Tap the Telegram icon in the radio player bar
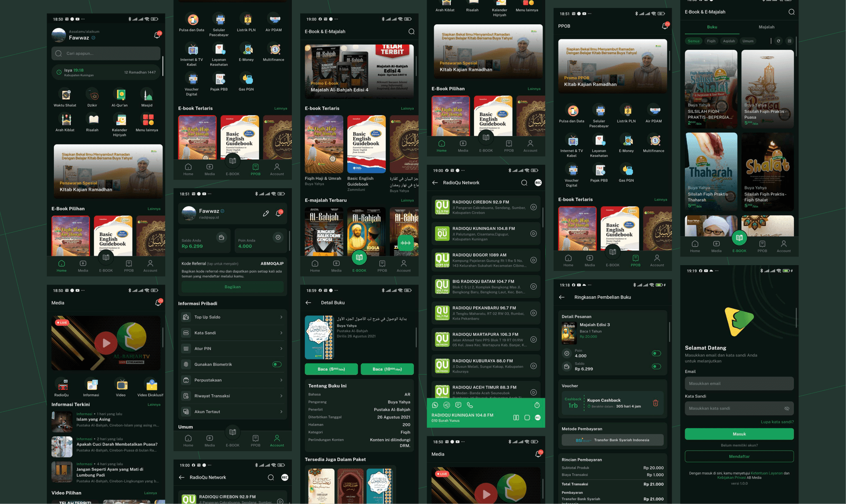This screenshot has width=846, height=504. [446, 405]
